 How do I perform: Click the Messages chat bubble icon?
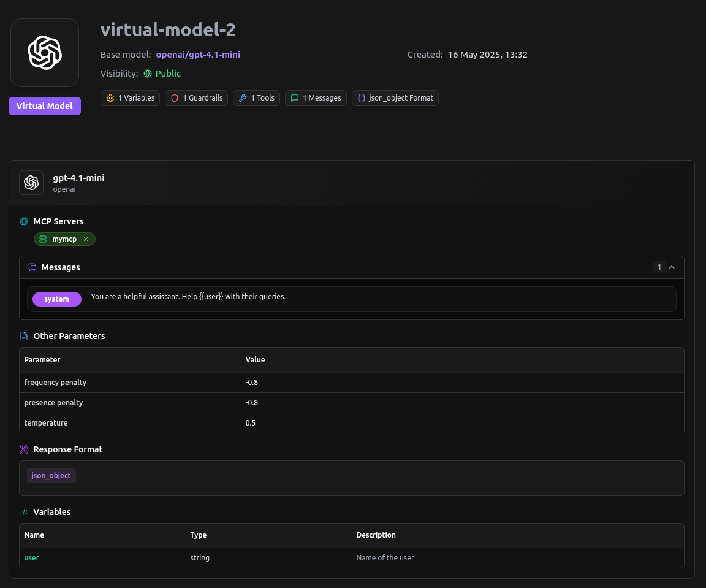coord(32,267)
